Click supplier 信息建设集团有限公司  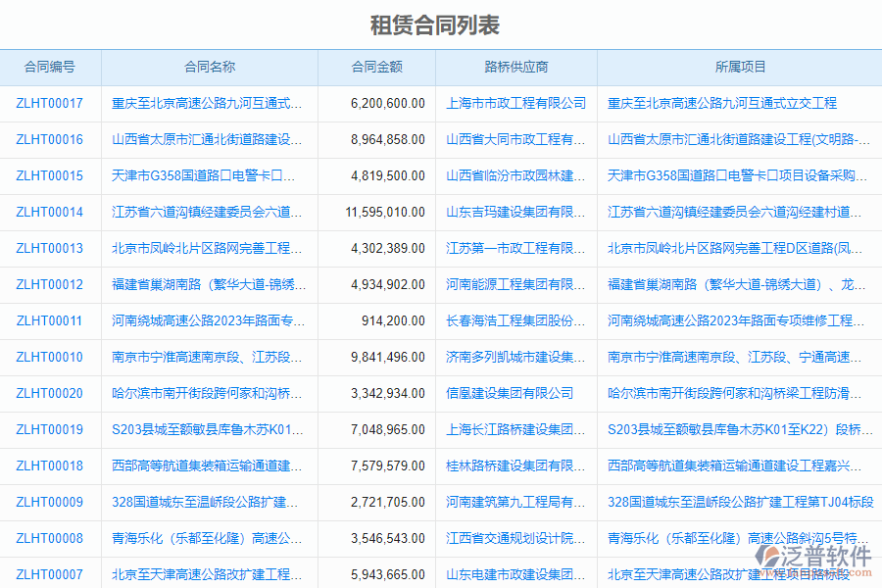point(517,393)
